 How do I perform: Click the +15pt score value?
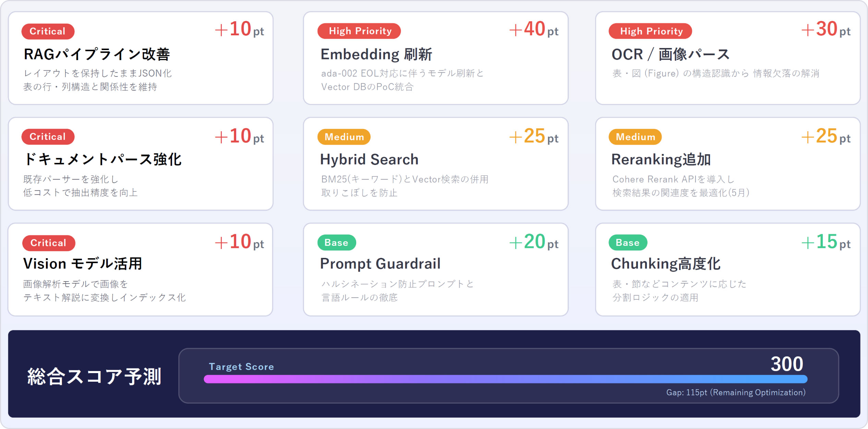pyautogui.click(x=826, y=242)
